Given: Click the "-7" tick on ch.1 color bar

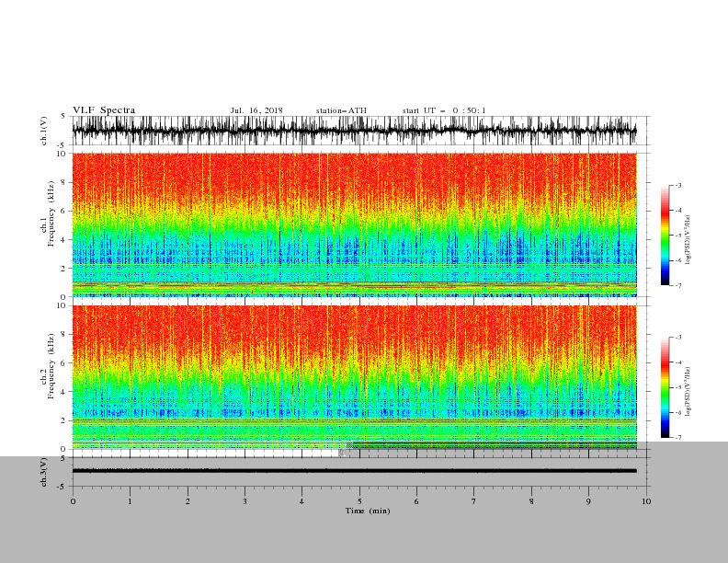Looking at the screenshot, I should point(678,285).
